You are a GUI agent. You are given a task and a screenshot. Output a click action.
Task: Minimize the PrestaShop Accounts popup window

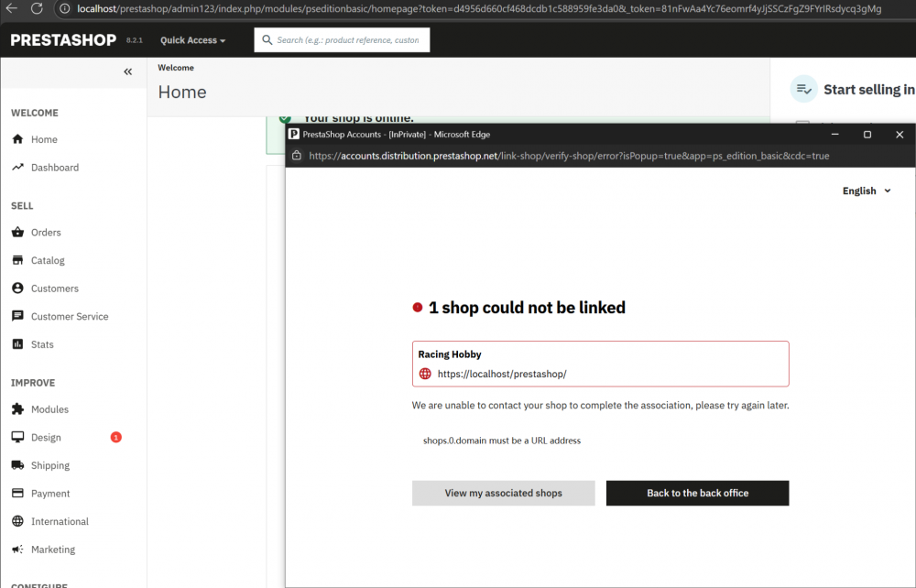835,135
